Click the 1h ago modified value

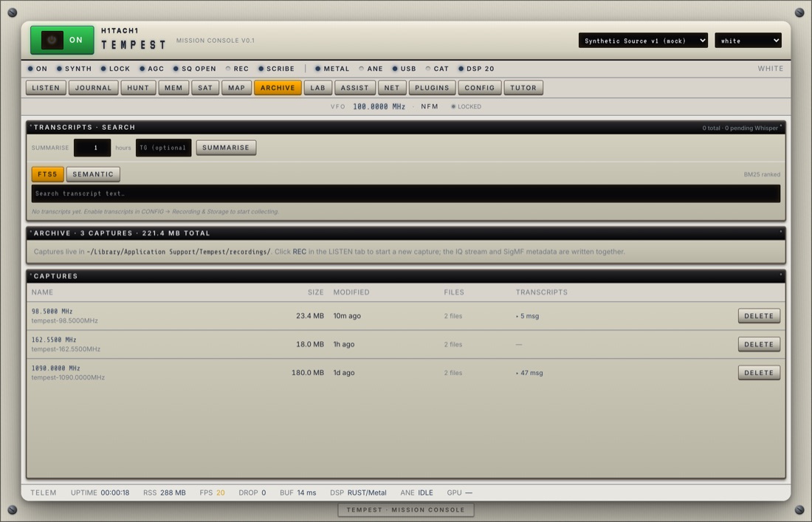(x=344, y=344)
